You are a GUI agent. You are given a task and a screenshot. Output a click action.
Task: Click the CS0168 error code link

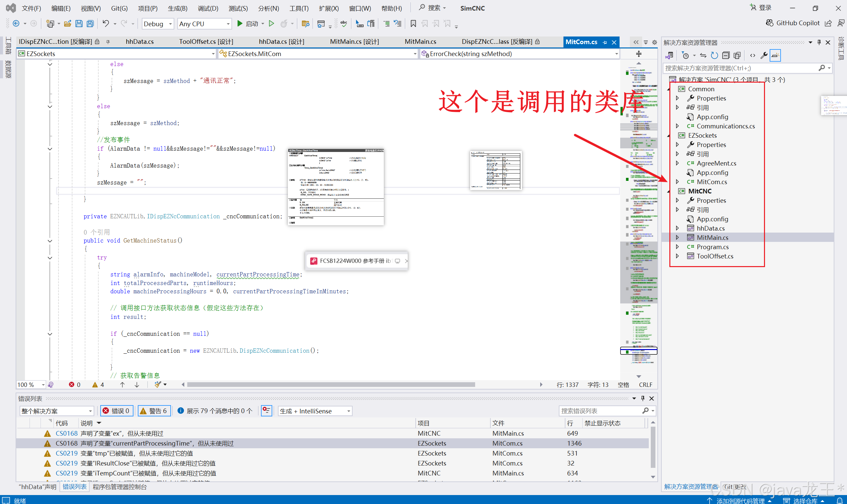[x=67, y=433]
